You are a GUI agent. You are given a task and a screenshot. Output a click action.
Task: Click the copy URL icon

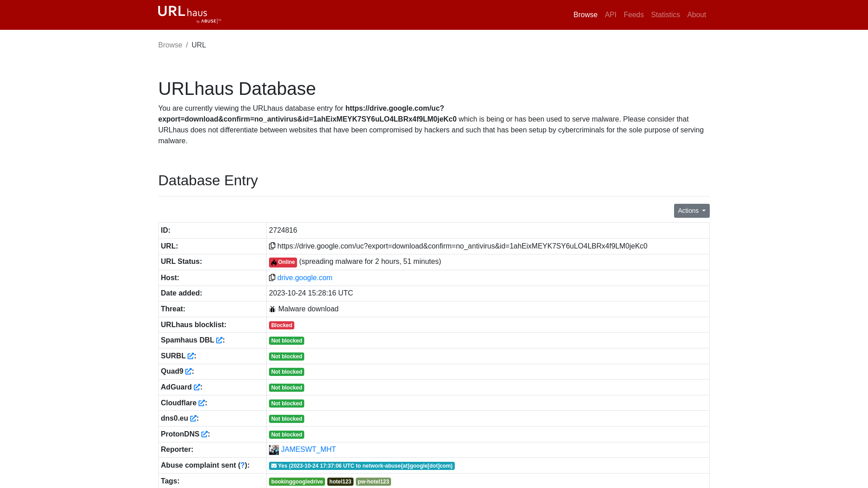pyautogui.click(x=272, y=245)
